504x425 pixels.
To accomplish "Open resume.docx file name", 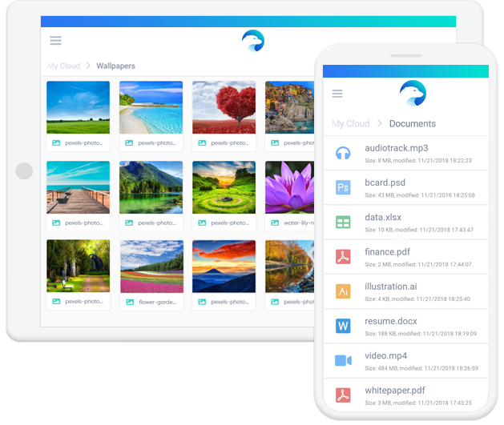I will 391,321.
